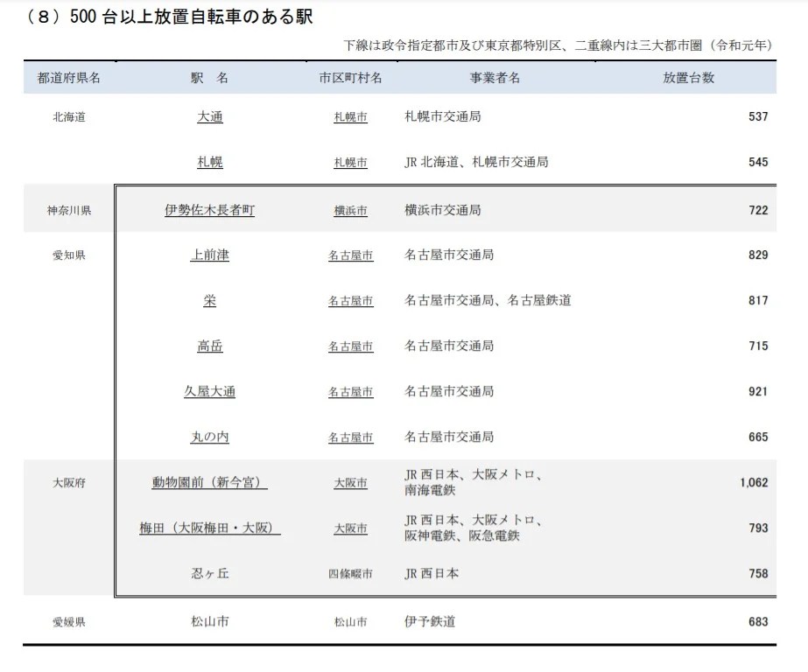Viewport: 808px width, 672px height.
Task: Click the column header '市区町村名'
Action: click(x=350, y=78)
